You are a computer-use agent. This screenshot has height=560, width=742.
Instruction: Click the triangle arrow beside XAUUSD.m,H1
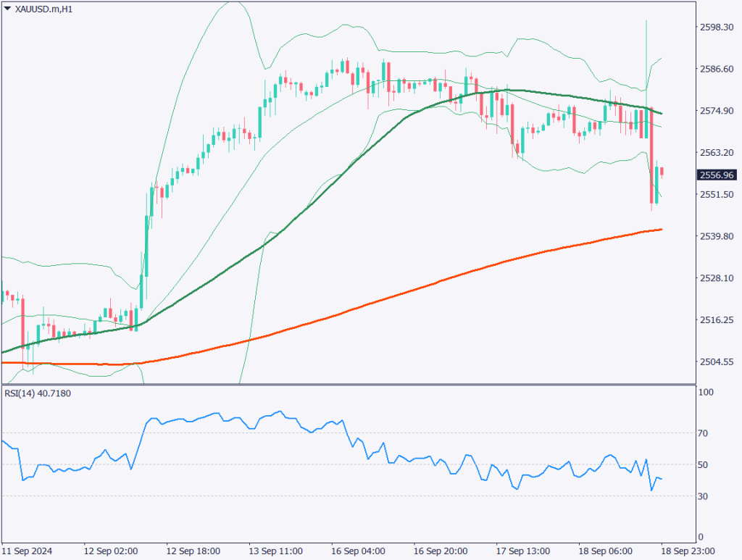point(7,9)
